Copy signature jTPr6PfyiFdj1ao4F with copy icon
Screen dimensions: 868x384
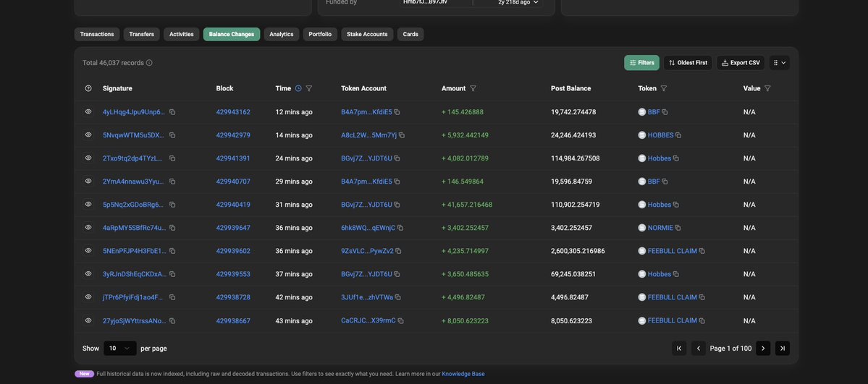(x=172, y=298)
